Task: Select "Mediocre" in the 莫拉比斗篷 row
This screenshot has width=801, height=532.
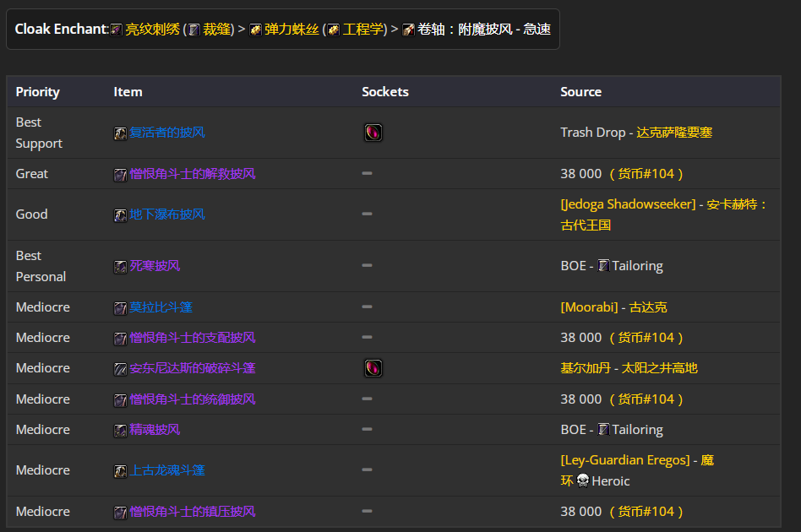Action: tap(43, 307)
